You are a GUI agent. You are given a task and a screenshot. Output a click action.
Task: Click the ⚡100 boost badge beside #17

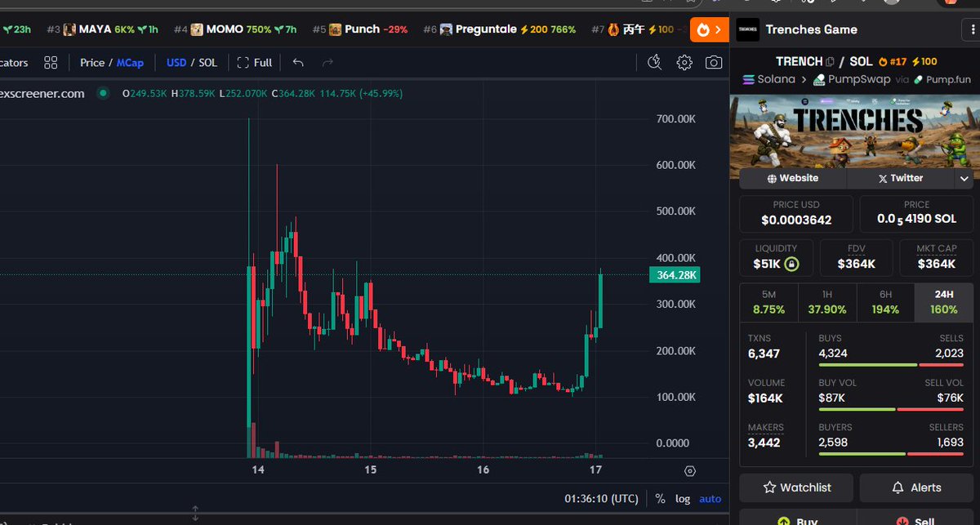[x=924, y=61]
